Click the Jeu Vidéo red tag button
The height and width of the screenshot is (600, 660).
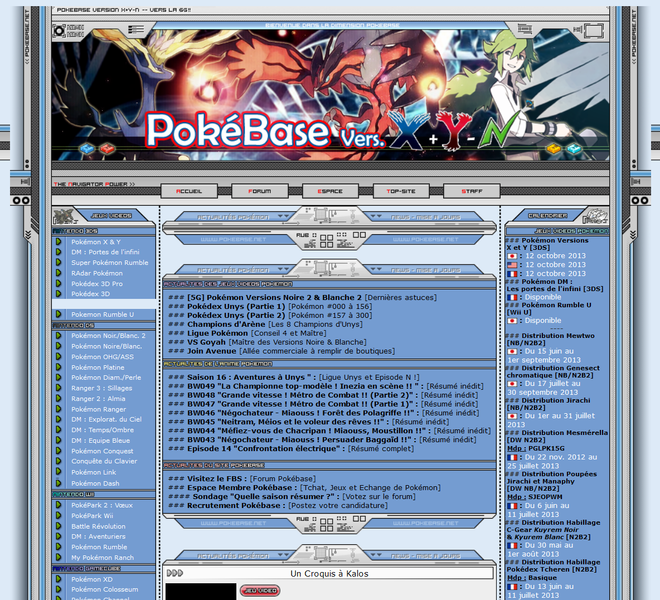[x=260, y=591]
